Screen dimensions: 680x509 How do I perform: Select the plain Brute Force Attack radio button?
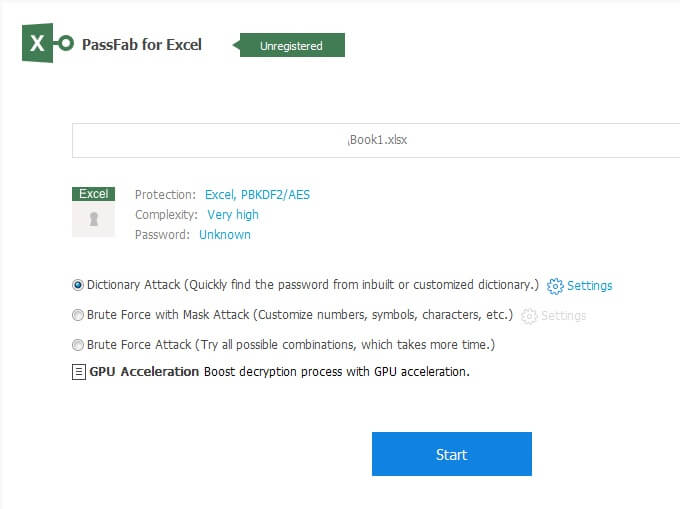pos(78,345)
